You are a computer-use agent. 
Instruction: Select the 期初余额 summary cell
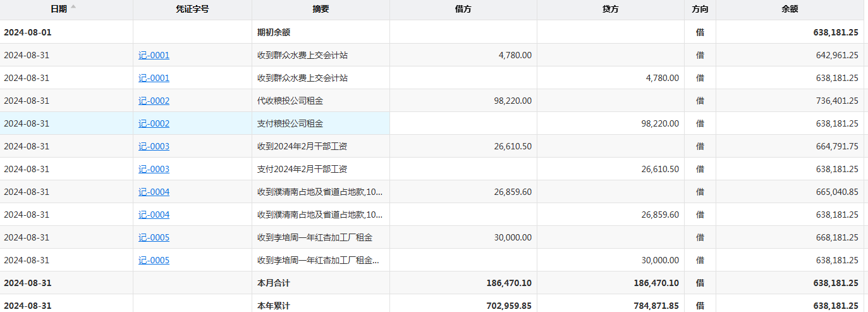click(x=274, y=32)
